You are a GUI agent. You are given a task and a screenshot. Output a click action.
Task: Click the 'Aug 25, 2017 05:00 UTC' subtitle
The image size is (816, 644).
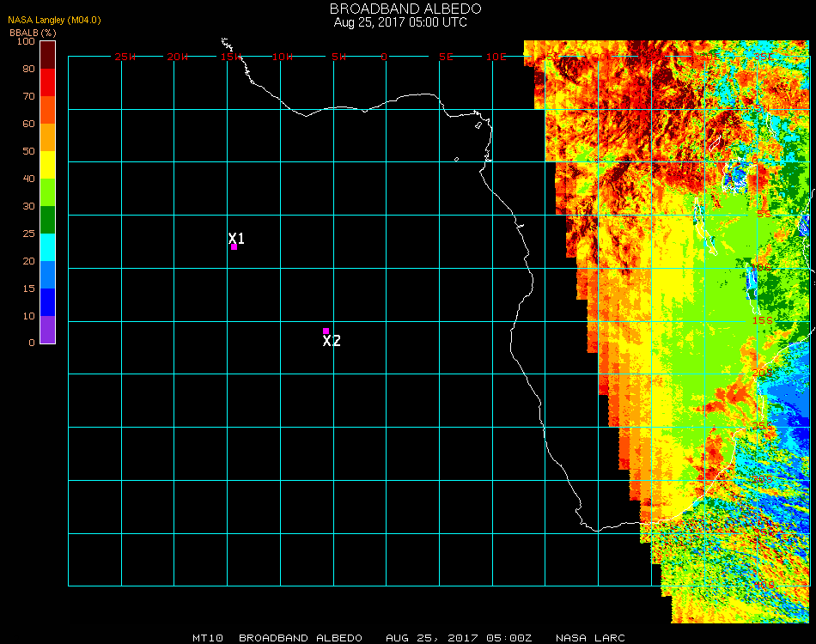(400, 22)
